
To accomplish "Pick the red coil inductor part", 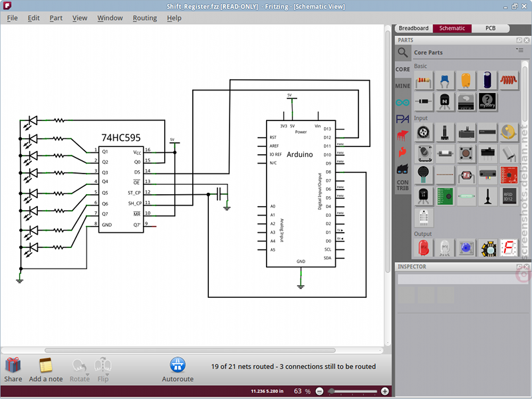I will (x=509, y=80).
